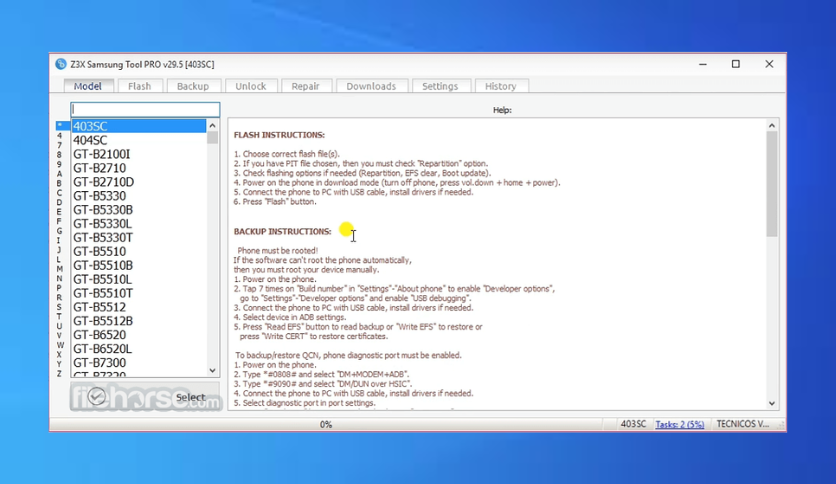Click the Help panel scrollbar thumb
This screenshot has width=836, height=484.
click(771, 184)
